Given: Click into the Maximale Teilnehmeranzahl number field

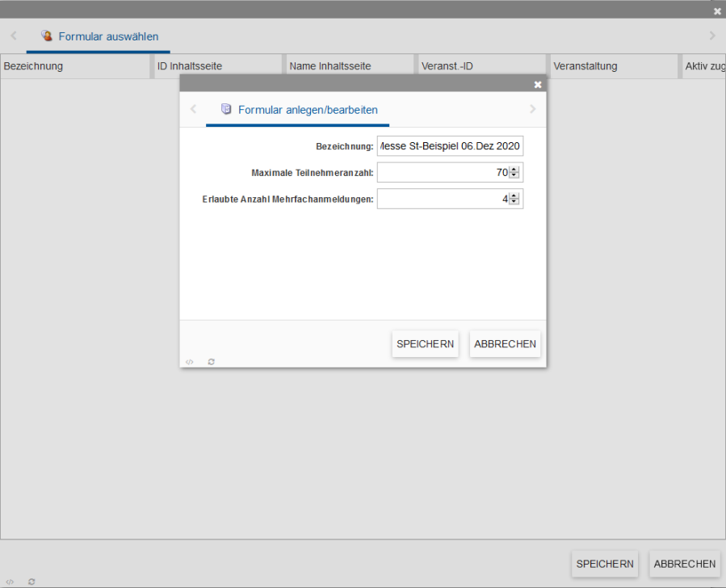Looking at the screenshot, I should (442, 172).
